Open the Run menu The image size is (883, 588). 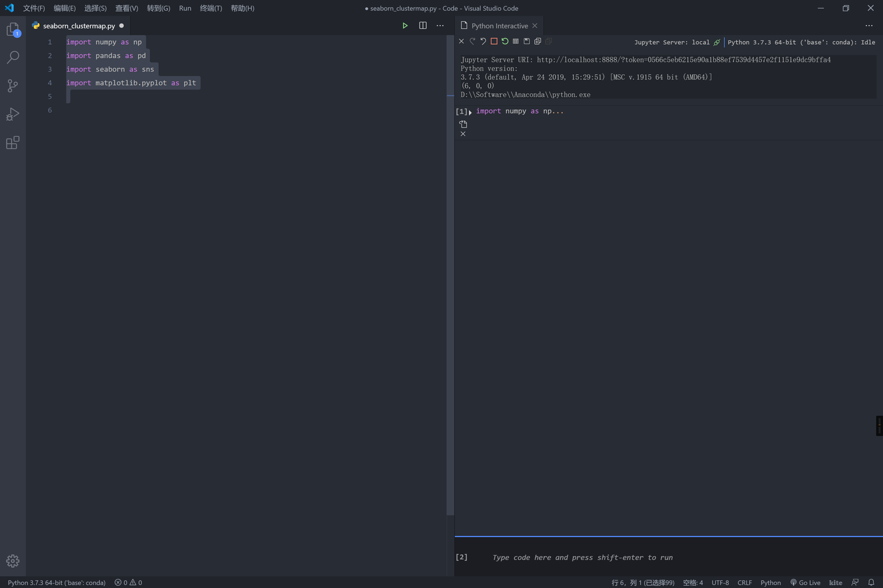(x=185, y=8)
